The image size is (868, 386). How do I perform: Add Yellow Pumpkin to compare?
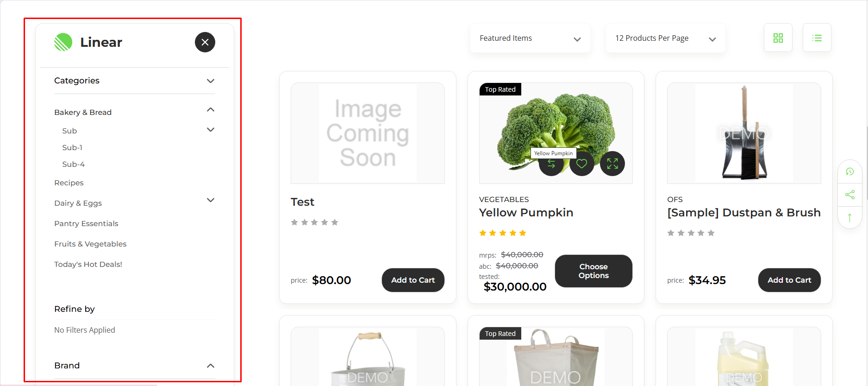click(x=551, y=164)
